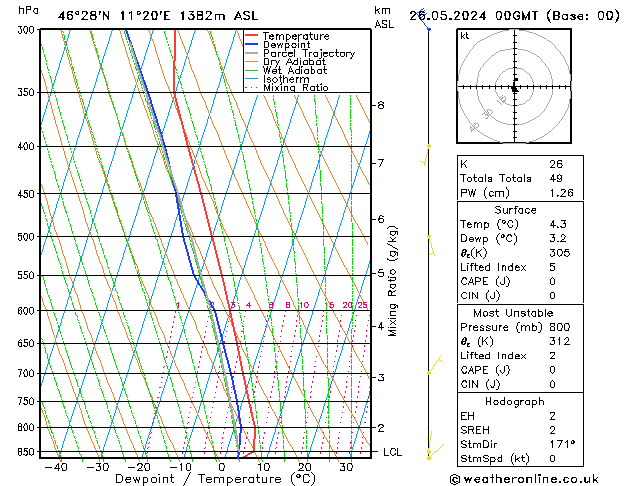Image resolution: width=629 pixels, height=486 pixels.
Task: Select the Temperature legend entry
Action: click(x=296, y=36)
